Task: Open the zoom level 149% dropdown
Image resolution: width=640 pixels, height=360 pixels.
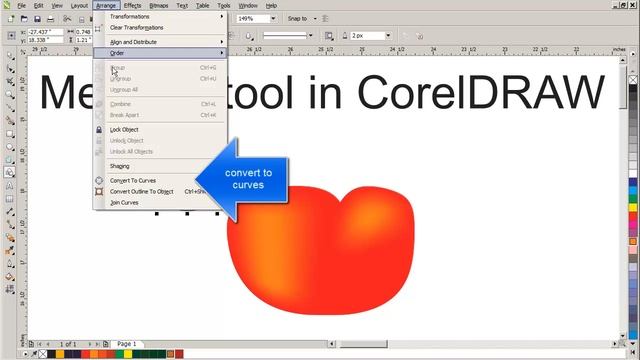Action: pyautogui.click(x=273, y=19)
